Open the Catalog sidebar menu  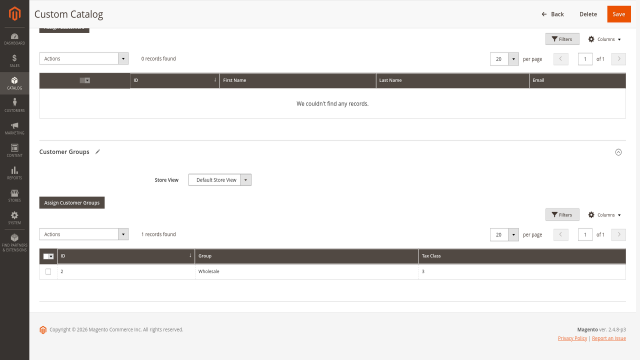pos(14,83)
